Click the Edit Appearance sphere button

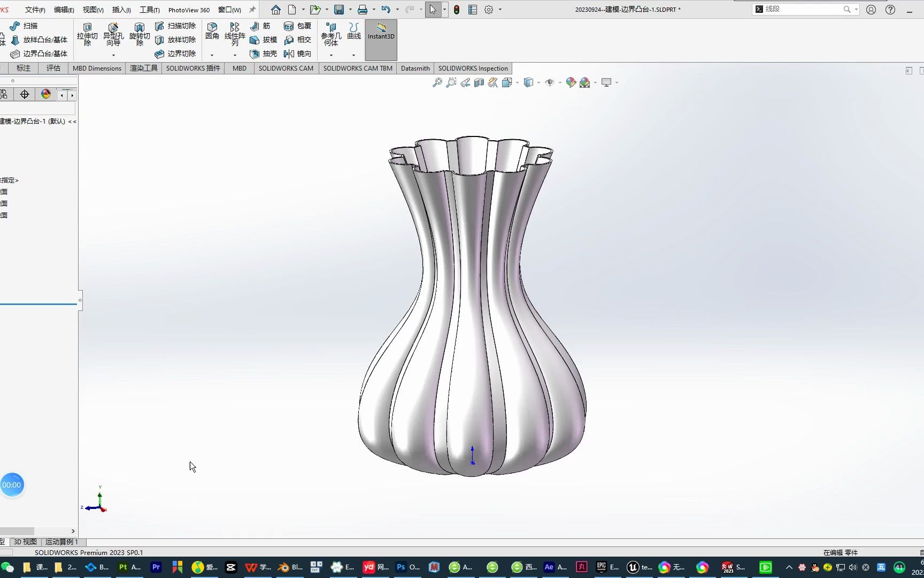(x=570, y=82)
